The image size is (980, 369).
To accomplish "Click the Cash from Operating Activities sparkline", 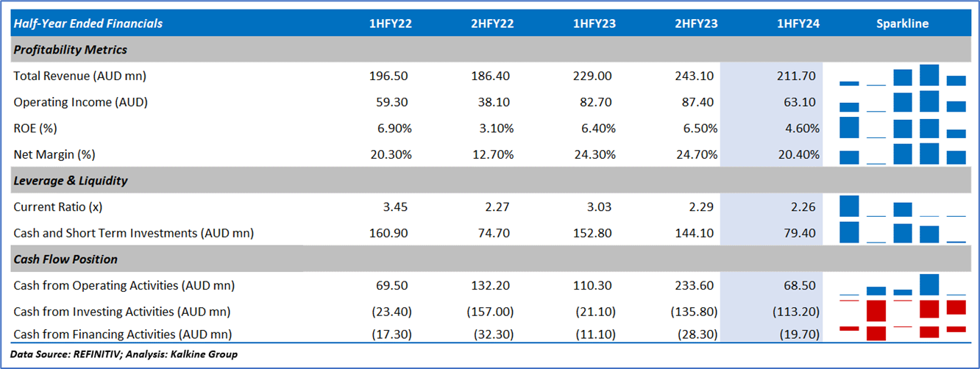I will [x=902, y=285].
